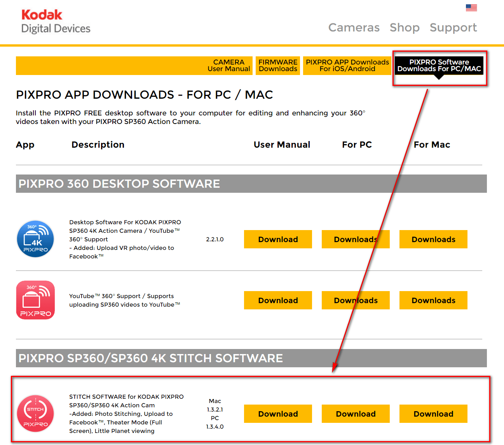Click the For PC column heading
Viewport: 504px width, 445px height.
[357, 145]
